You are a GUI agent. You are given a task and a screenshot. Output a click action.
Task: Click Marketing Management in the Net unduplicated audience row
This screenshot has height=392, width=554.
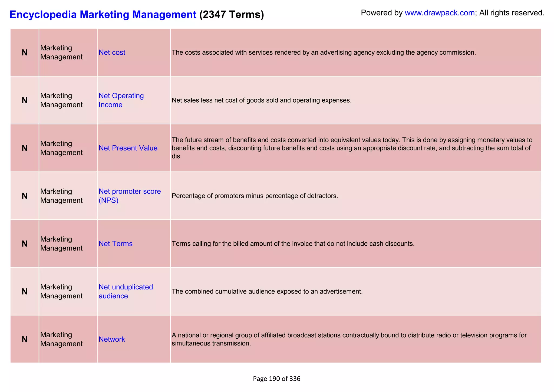(x=61, y=291)
